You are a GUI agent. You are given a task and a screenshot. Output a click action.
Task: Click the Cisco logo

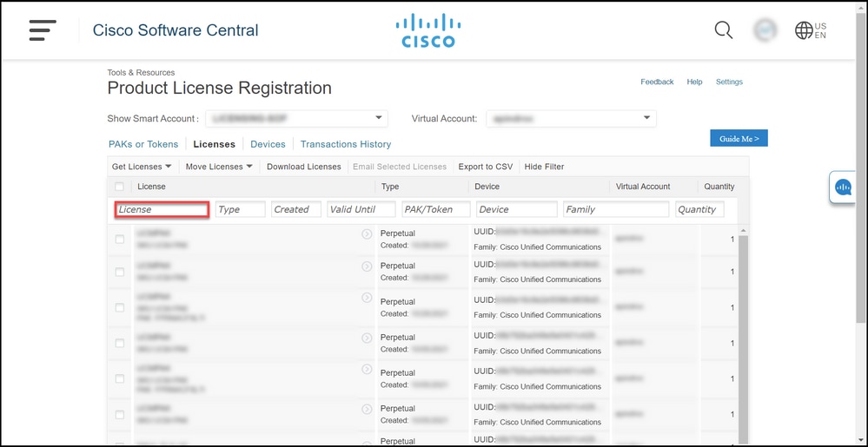point(427,31)
